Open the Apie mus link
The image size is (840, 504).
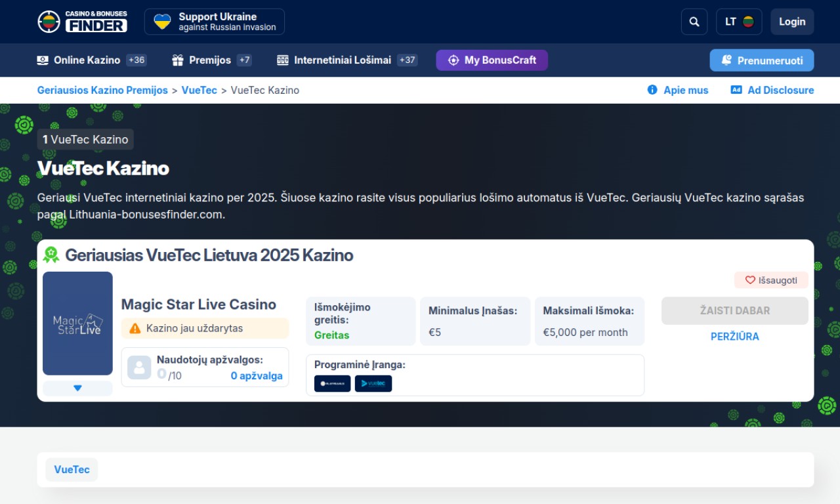[x=678, y=91]
